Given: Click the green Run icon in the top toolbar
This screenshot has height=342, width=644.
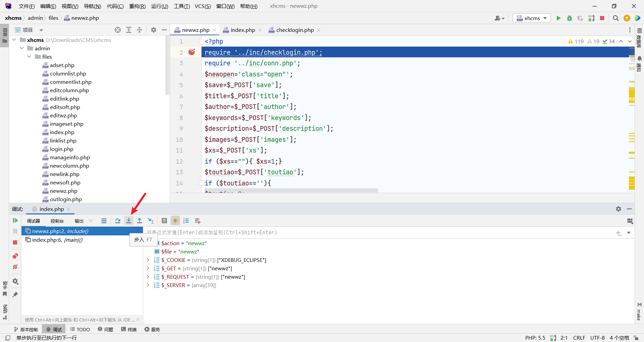Looking at the screenshot, I should [x=558, y=18].
